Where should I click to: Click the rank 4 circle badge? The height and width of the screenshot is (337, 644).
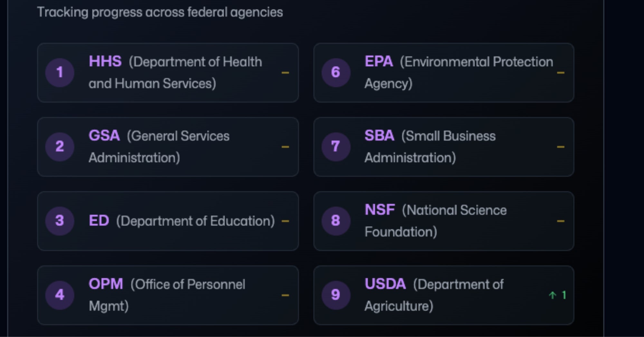[x=60, y=295]
